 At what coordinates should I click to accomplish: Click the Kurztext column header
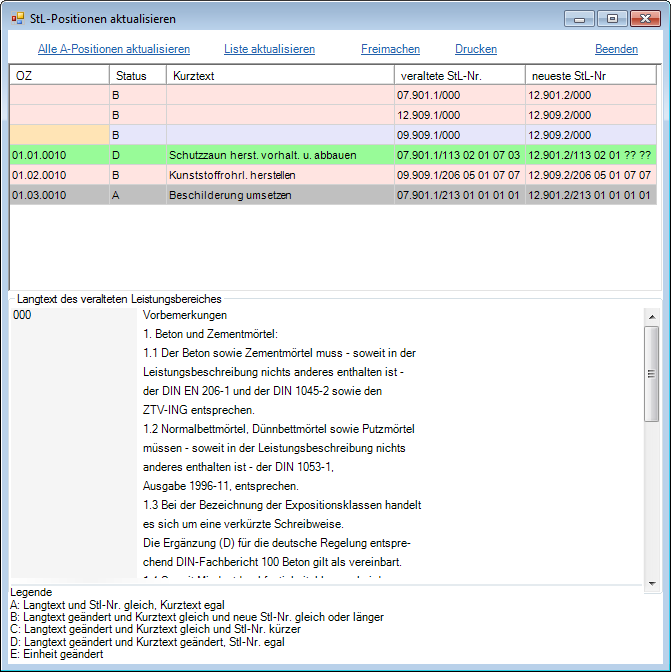click(x=280, y=76)
